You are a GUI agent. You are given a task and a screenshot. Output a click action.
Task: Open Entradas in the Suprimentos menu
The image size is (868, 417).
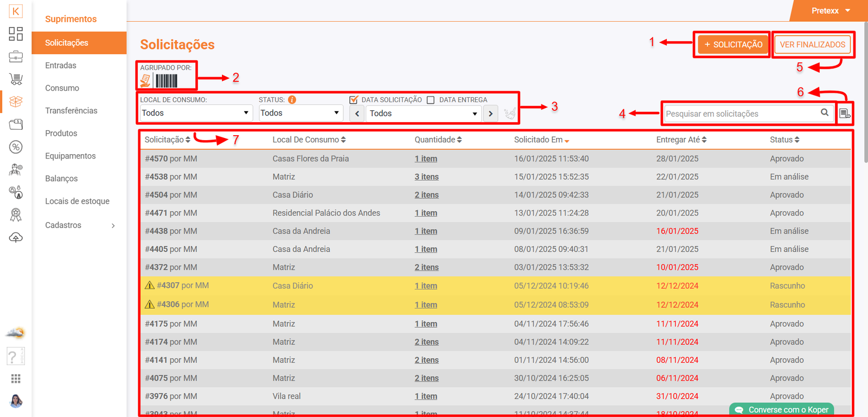pyautogui.click(x=61, y=65)
